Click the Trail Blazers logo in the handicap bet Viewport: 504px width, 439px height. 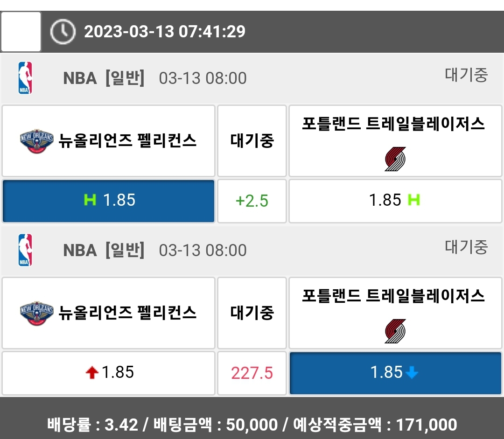coord(395,159)
